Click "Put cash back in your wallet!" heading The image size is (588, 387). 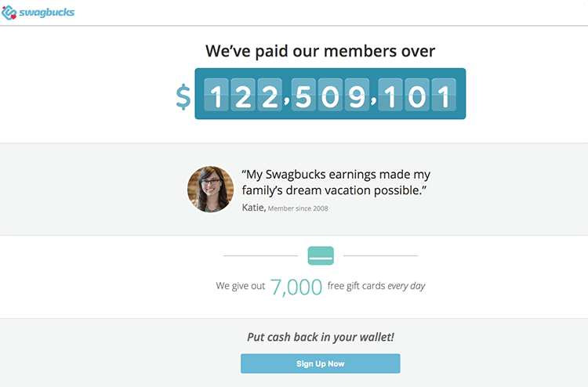tap(320, 337)
